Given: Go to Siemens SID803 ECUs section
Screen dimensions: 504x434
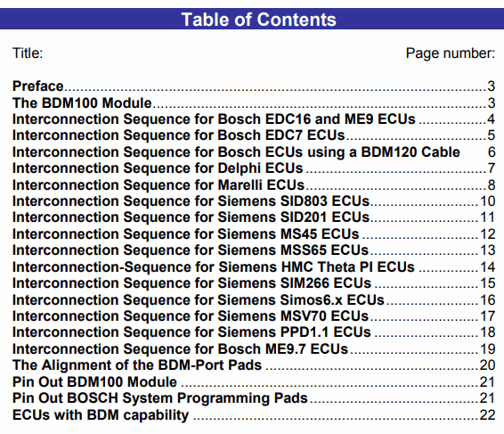Looking at the screenshot, I should (x=254, y=201).
